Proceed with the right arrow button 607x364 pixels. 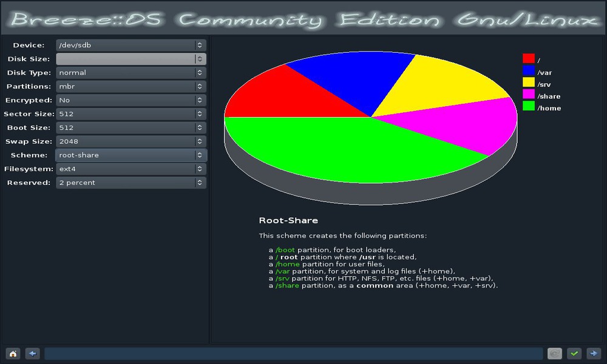click(593, 353)
